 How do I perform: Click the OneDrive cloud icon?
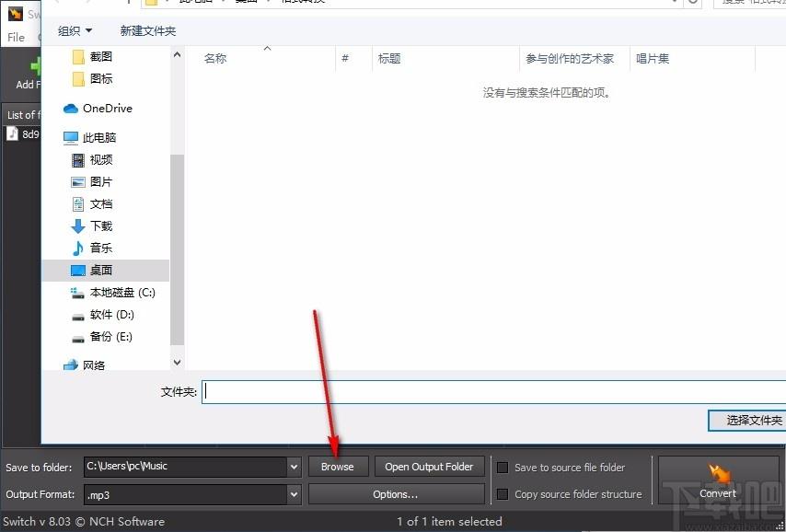coord(71,109)
